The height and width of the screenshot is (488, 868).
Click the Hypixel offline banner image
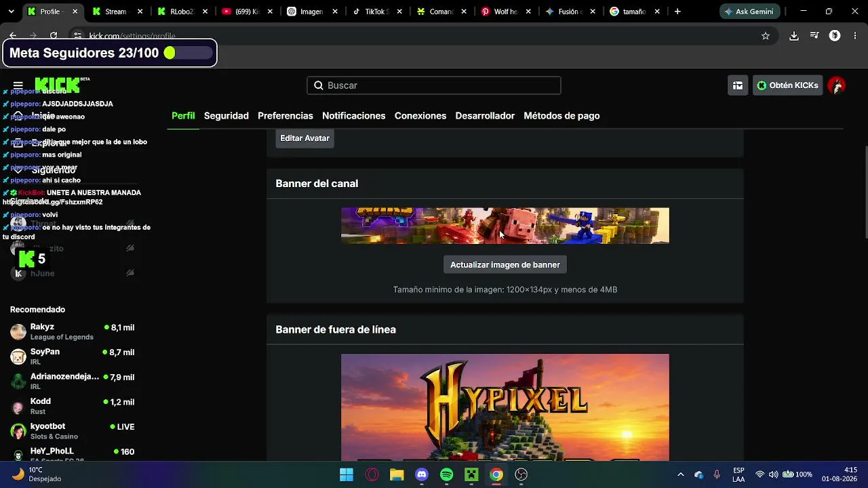click(x=505, y=407)
